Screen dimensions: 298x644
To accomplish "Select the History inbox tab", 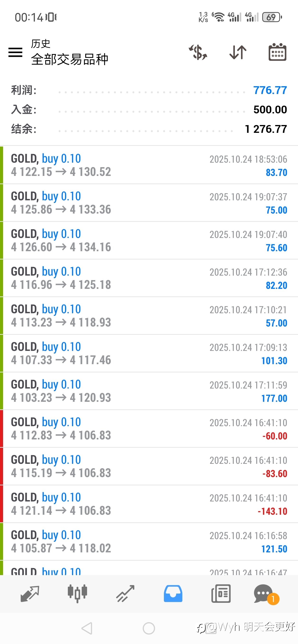I will point(173,594).
